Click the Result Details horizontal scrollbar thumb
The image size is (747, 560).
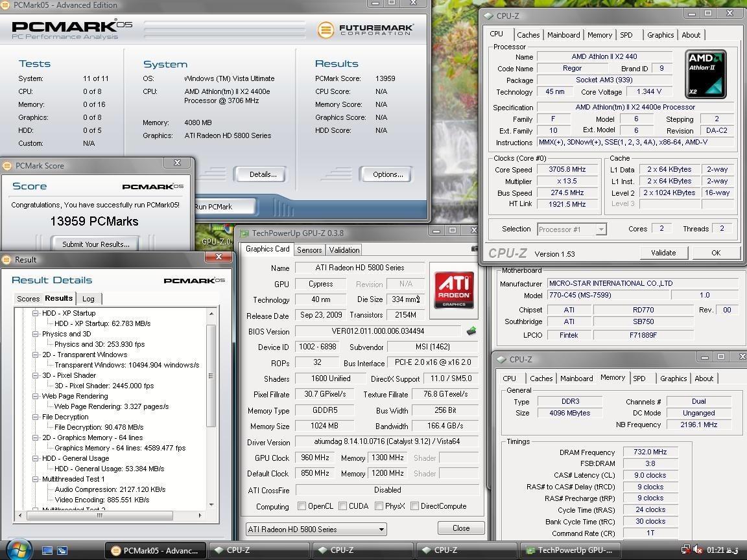pyautogui.click(x=100, y=515)
